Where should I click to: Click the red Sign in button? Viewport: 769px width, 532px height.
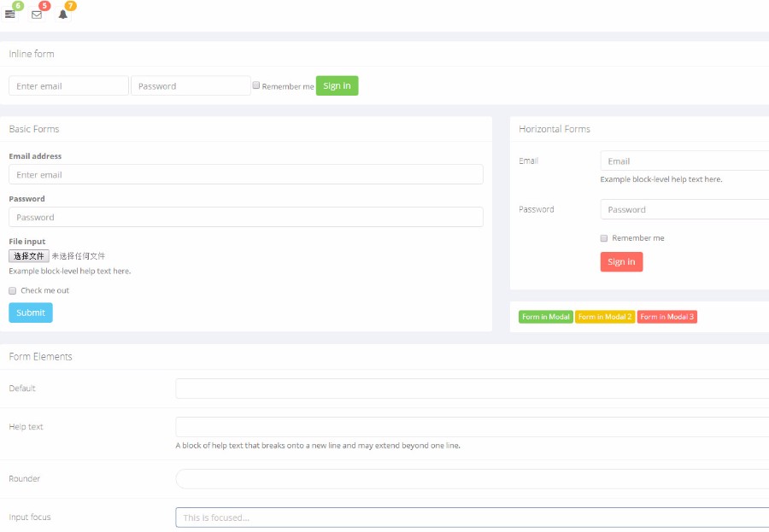pos(621,262)
